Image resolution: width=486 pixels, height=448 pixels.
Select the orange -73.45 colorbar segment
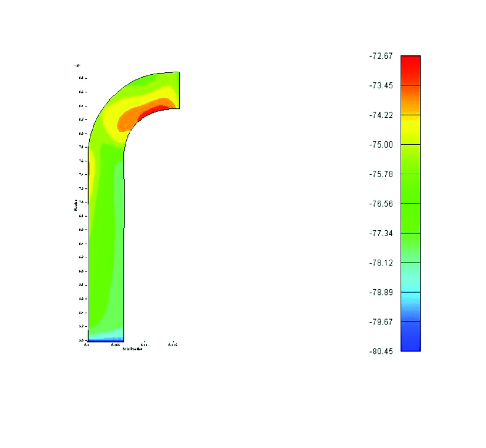coord(410,100)
